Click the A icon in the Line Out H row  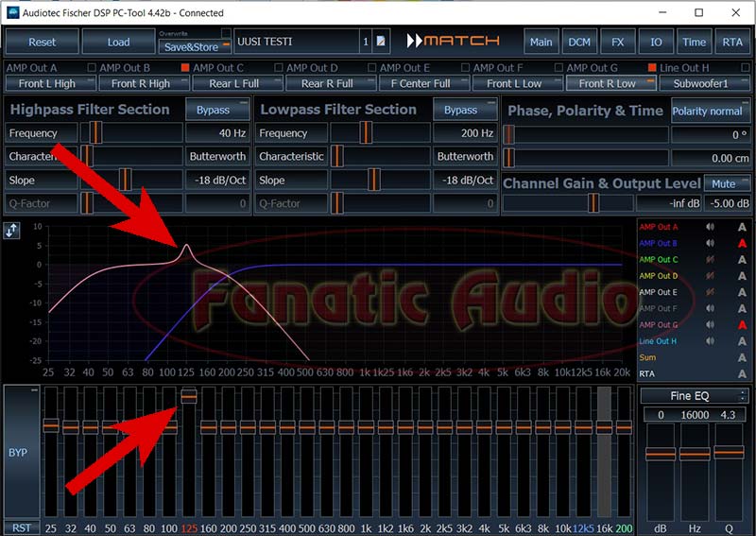(x=742, y=341)
